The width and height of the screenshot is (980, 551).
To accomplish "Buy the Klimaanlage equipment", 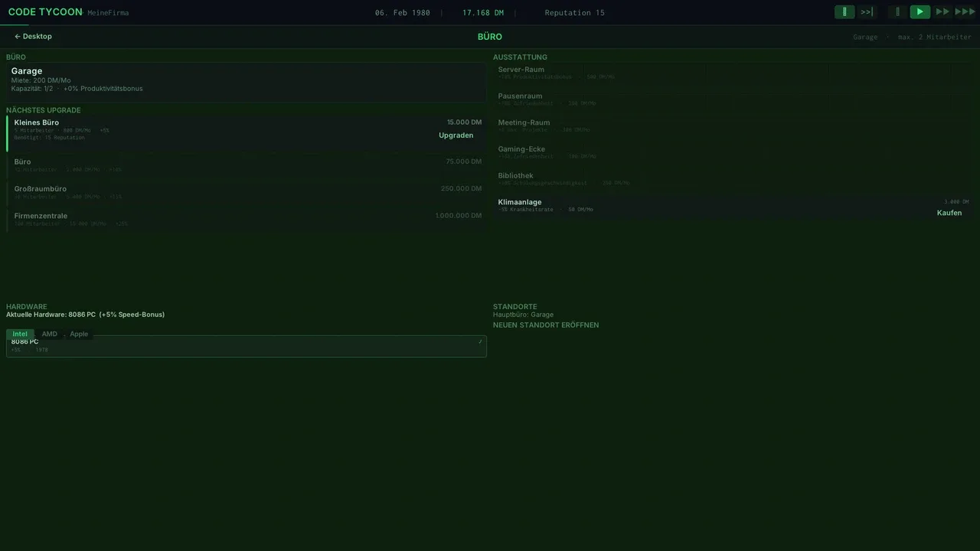I will pos(949,213).
